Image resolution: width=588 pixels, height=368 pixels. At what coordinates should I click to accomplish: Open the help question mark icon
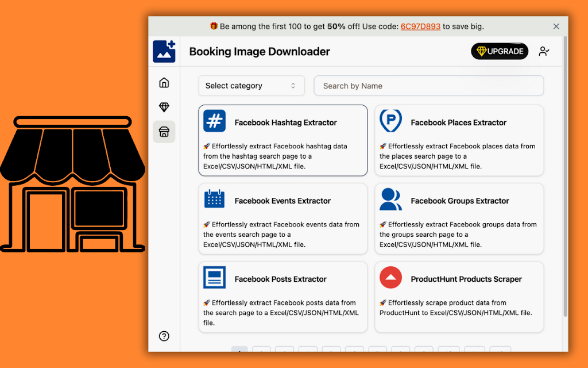point(164,336)
